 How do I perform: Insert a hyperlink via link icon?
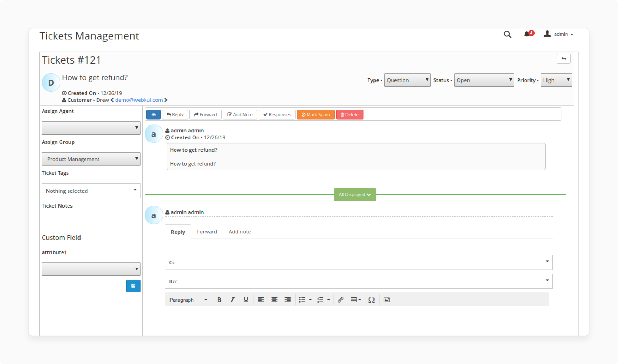pyautogui.click(x=341, y=300)
